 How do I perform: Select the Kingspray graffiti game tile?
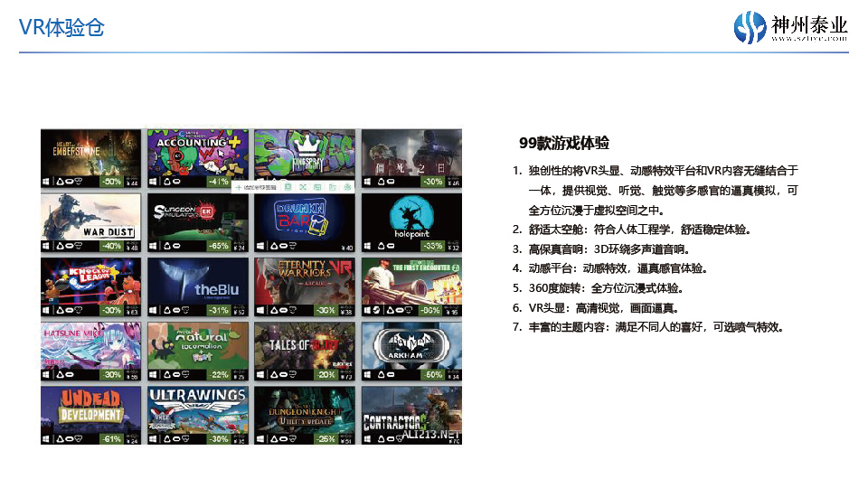(x=305, y=158)
